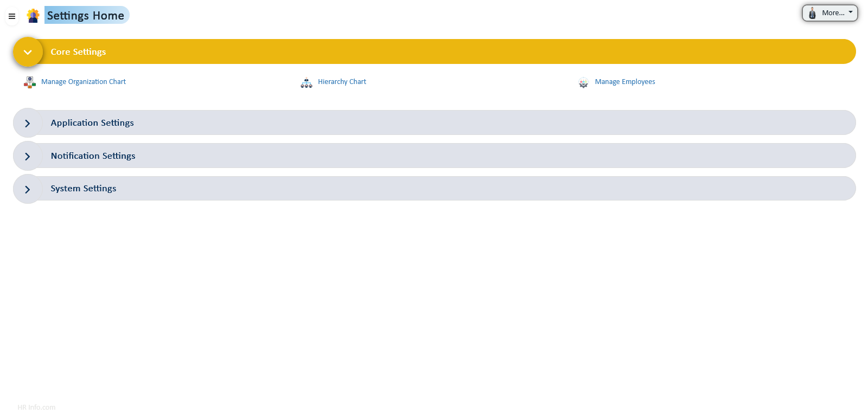Viewport: 868px width, 420px height.
Task: Open the hamburger navigation menu
Action: pyautogui.click(x=12, y=16)
